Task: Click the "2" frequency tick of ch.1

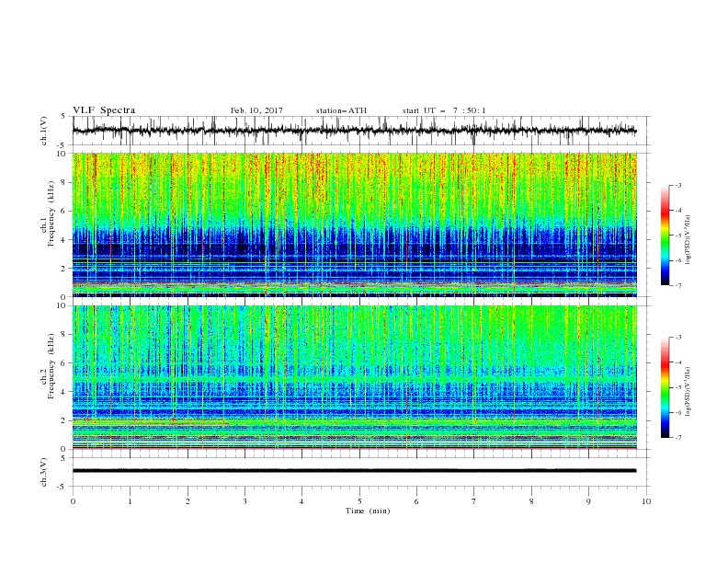Action: [64, 268]
